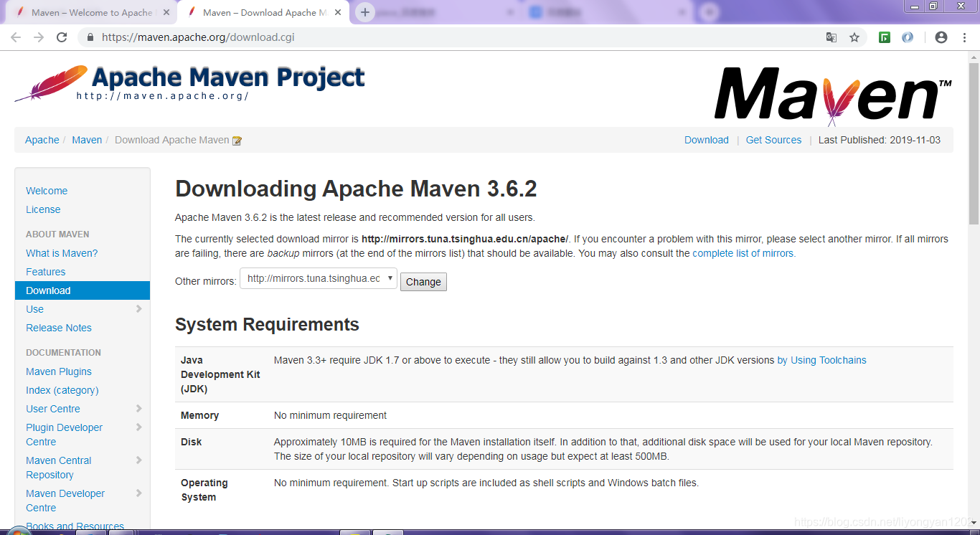This screenshot has height=535, width=980.
Task: Open the Welcome sidebar link
Action: pyautogui.click(x=47, y=191)
